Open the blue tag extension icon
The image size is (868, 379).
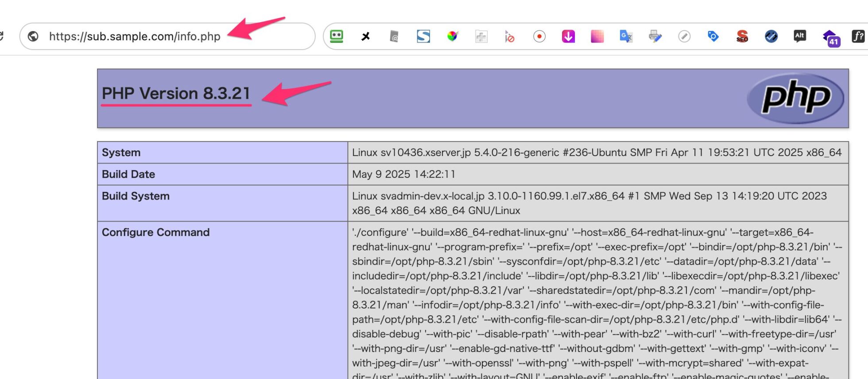[x=713, y=36]
